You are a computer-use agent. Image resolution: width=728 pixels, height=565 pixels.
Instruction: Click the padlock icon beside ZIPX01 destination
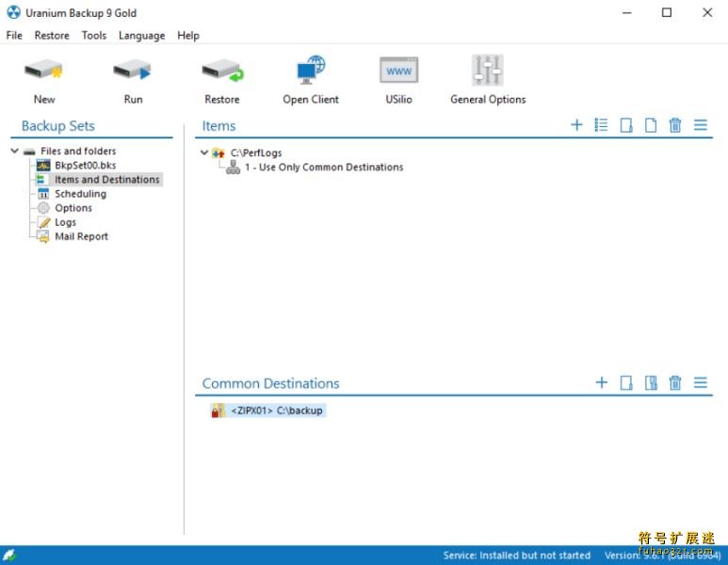point(218,411)
